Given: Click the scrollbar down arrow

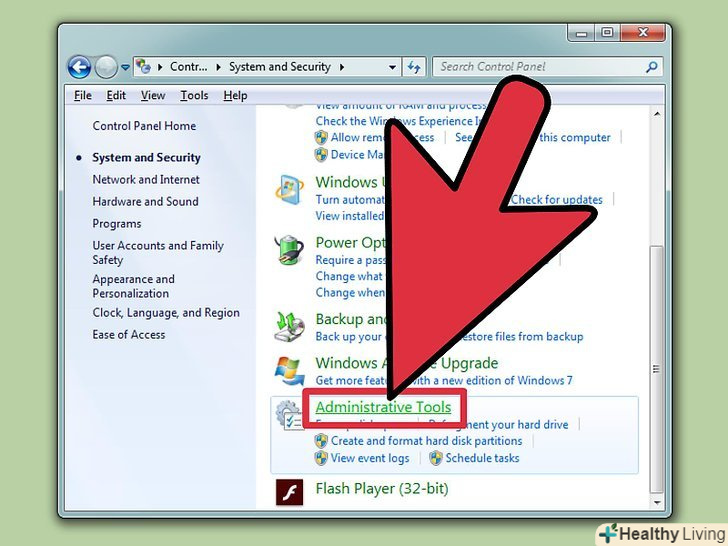Looking at the screenshot, I should (656, 502).
